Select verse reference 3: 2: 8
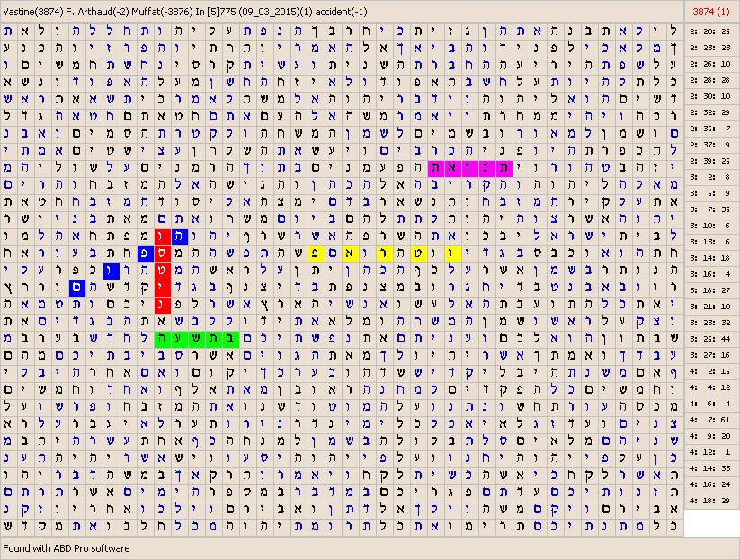The width and height of the screenshot is (740, 560). (711, 177)
